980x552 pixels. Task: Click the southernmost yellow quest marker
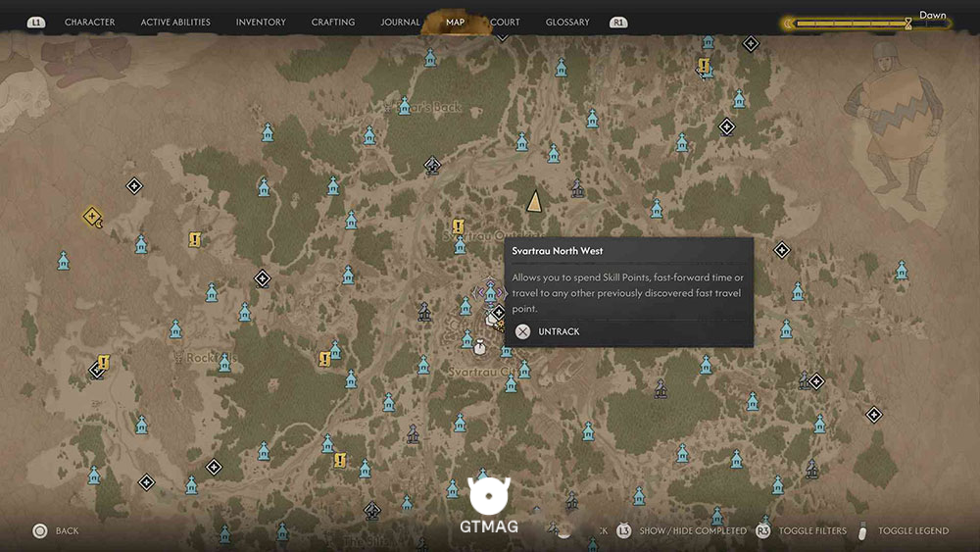[339, 461]
